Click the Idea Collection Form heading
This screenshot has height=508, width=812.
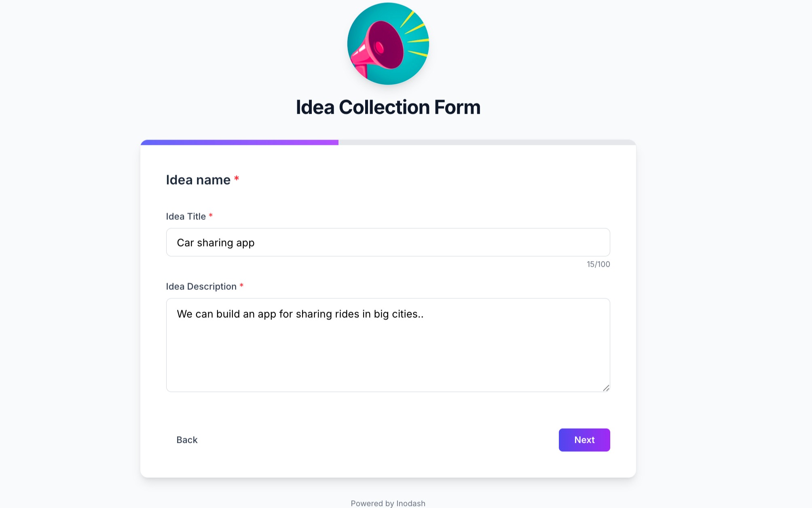click(x=388, y=107)
